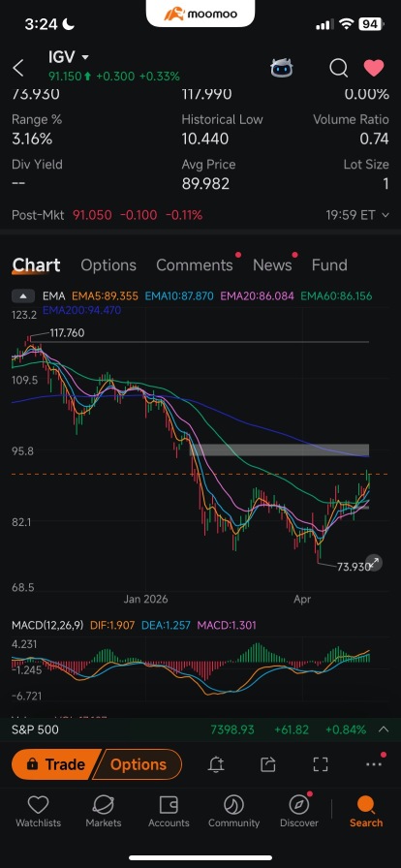Select the MACD(12,26,9) indicator label
The height and width of the screenshot is (868, 401).
47,625
